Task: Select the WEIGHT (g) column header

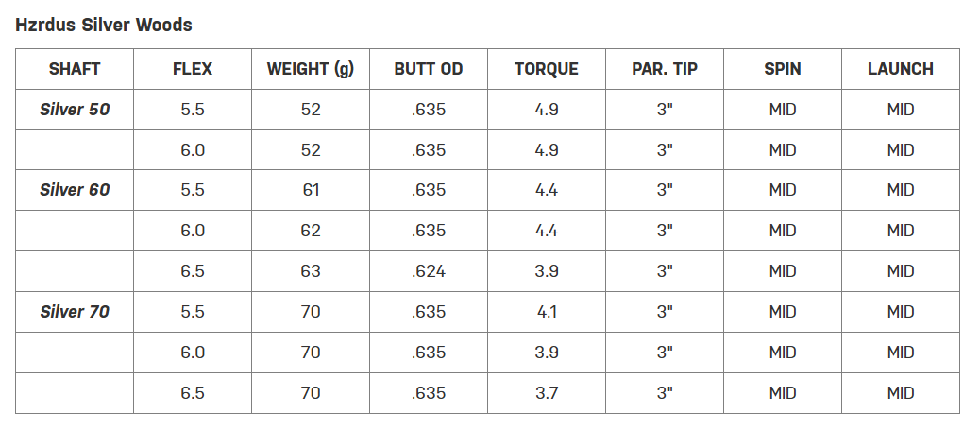Action: (311, 69)
